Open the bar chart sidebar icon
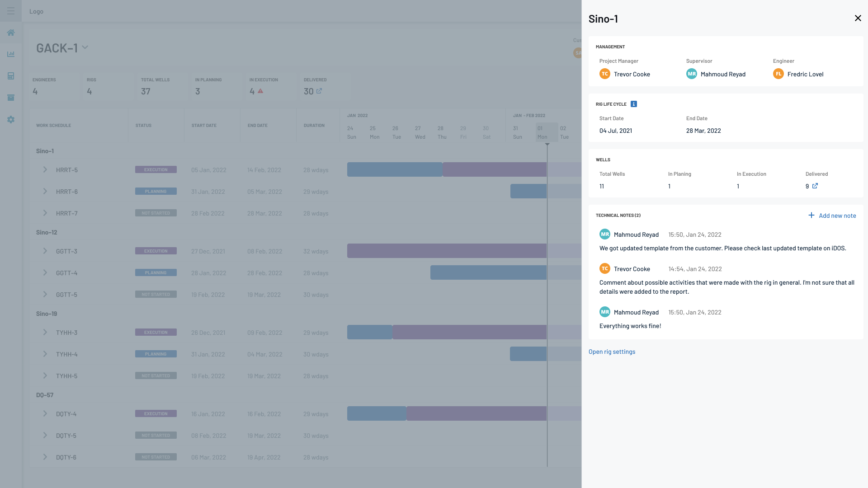Screen dimensions: 868x488 pyautogui.click(x=11, y=54)
